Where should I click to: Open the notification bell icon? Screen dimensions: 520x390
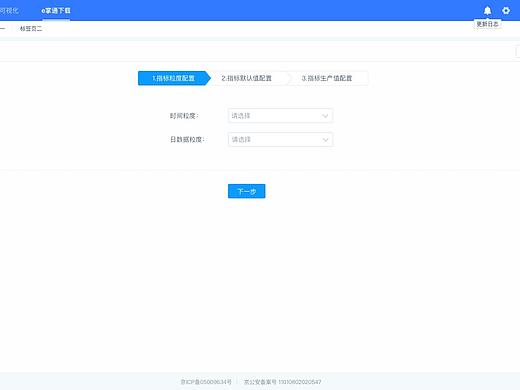487,11
